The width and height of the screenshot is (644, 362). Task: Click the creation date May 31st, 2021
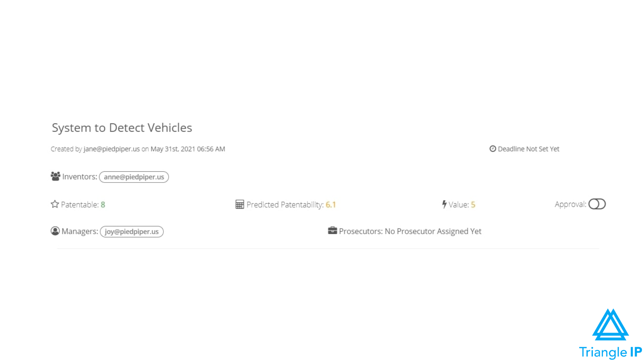click(x=173, y=149)
